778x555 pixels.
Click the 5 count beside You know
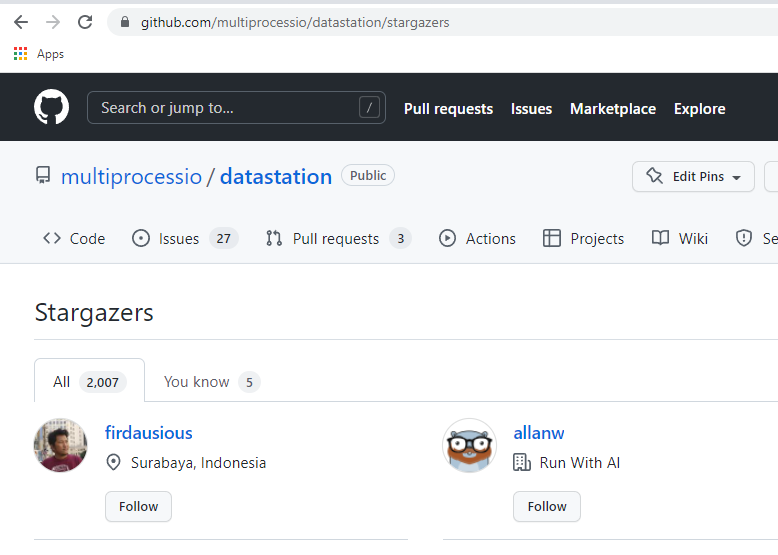250,382
